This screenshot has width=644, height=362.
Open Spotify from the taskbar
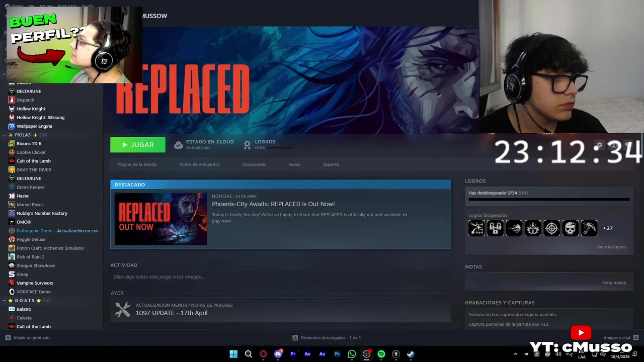point(381,354)
